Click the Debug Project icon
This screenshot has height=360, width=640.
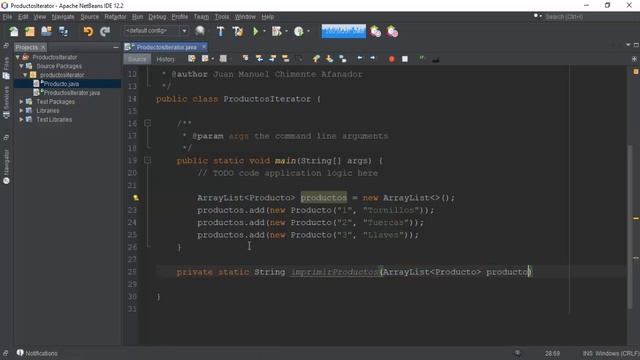[277, 31]
